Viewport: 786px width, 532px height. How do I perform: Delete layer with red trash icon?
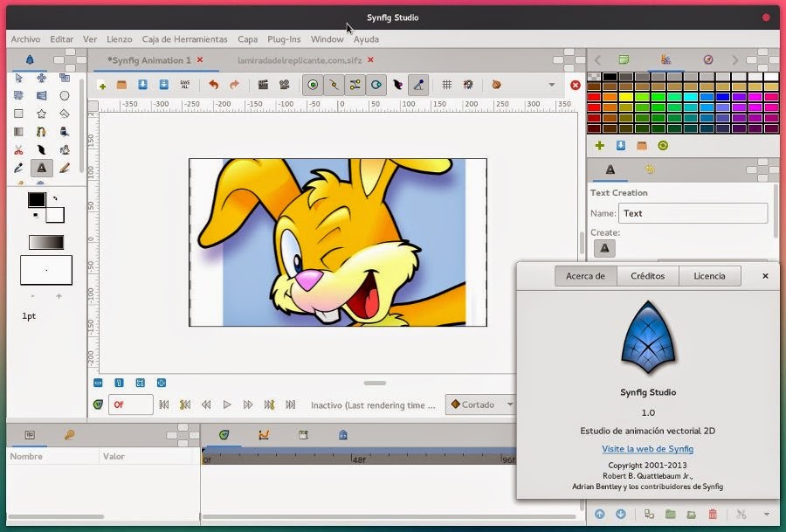click(x=713, y=514)
